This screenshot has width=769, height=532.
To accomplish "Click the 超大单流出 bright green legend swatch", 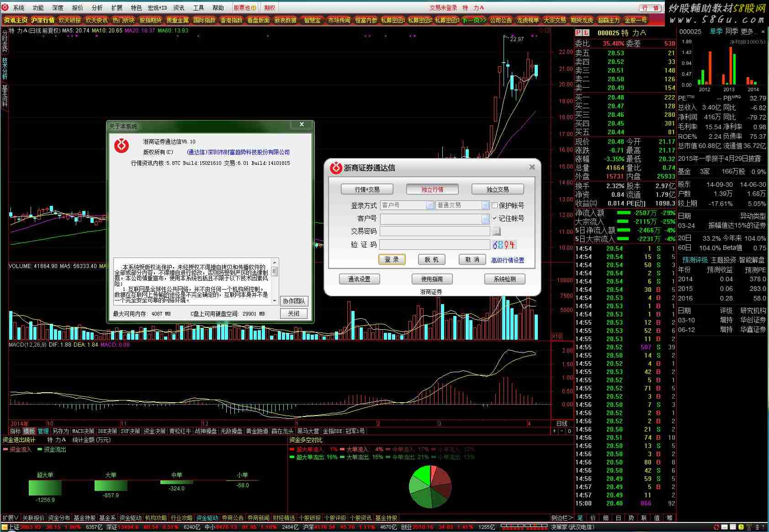I will click(x=292, y=457).
